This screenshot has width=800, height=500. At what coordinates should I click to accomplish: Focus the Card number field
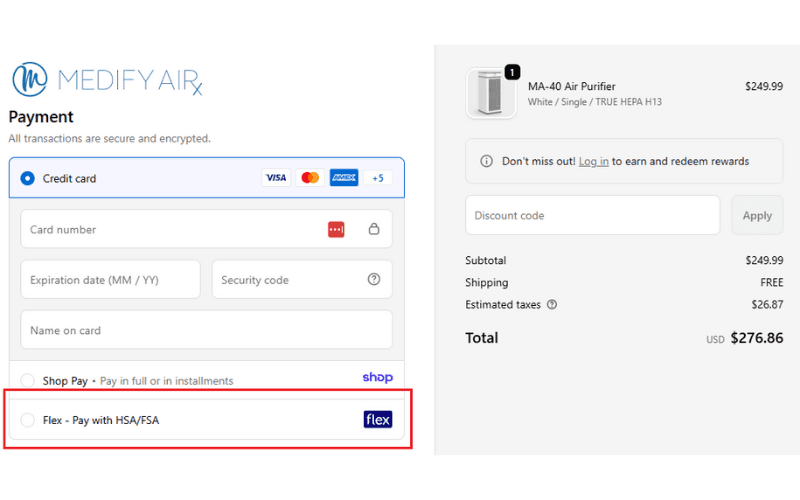click(207, 229)
